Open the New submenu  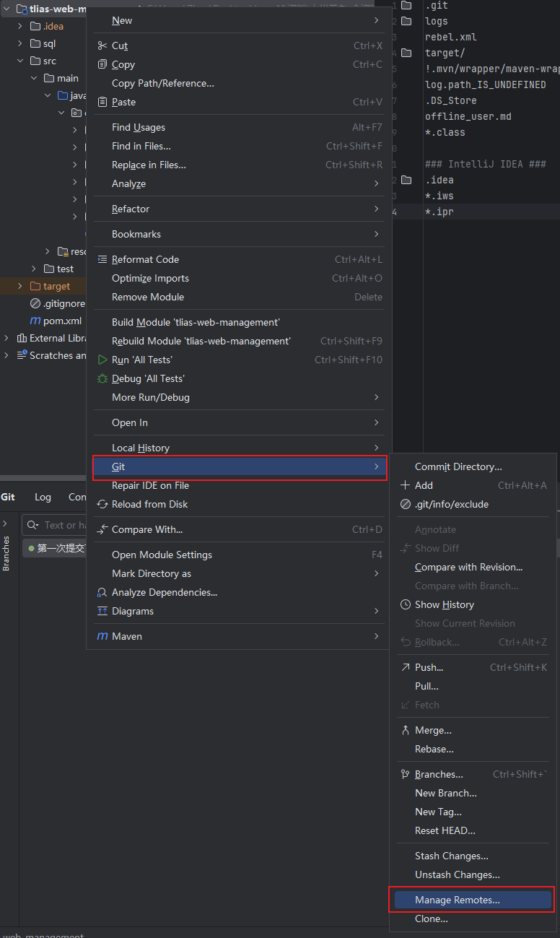coord(238,20)
